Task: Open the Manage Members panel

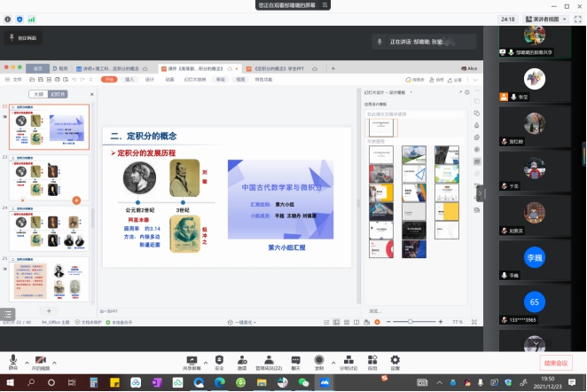Action: [x=268, y=359]
